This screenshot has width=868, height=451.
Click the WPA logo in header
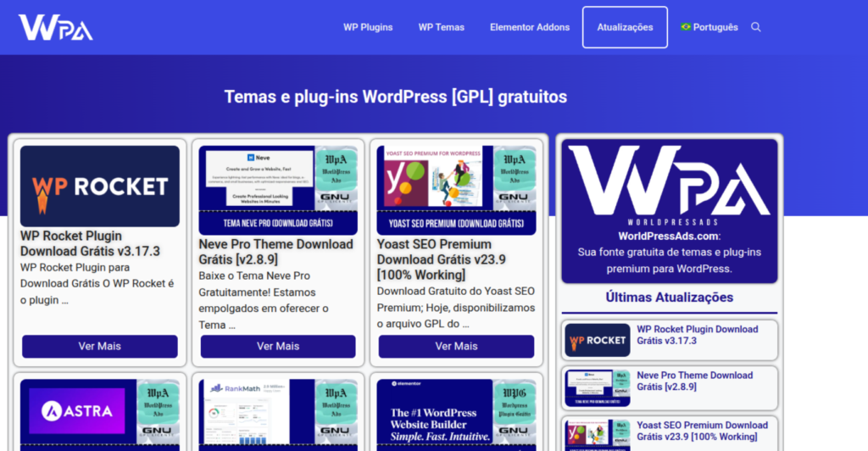[x=55, y=27]
